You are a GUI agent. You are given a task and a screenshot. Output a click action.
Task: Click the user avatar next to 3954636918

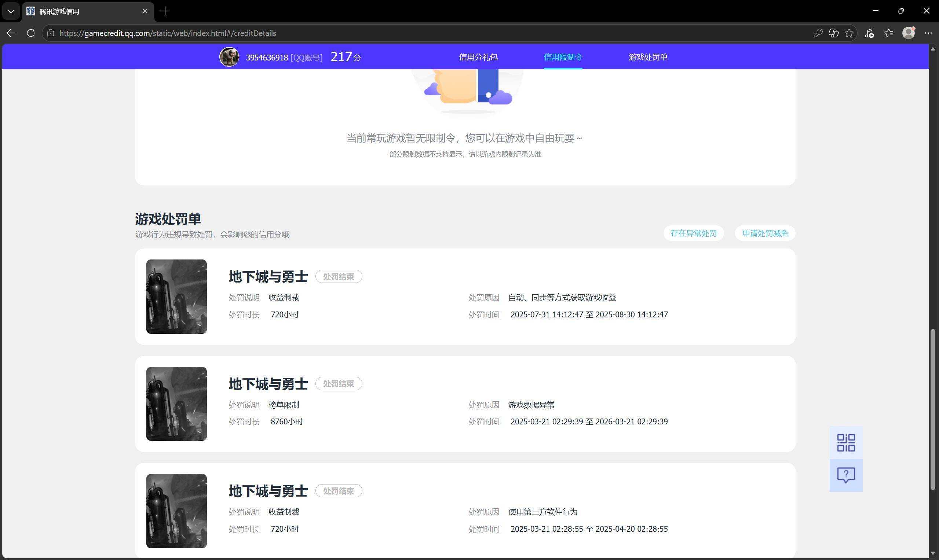(x=229, y=57)
